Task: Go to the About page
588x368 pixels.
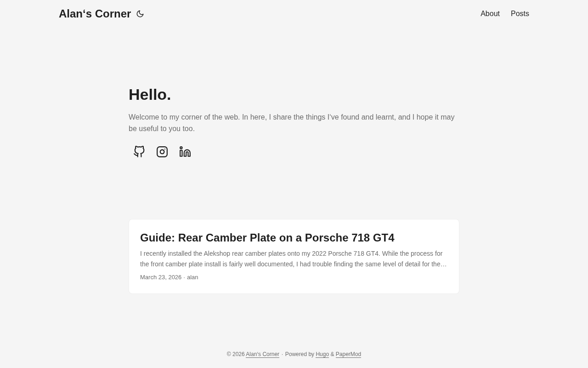Action: coord(490,14)
